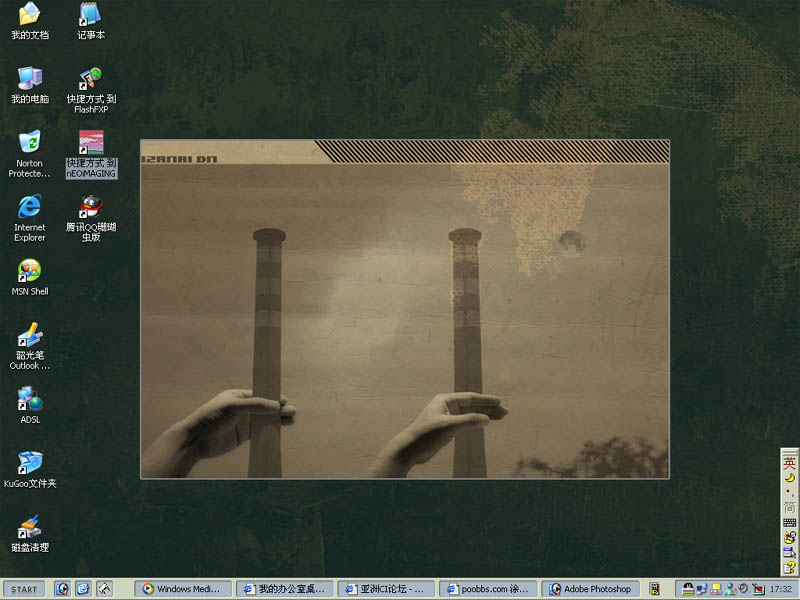Select the 我的电脑 desktop icon
The width and height of the screenshot is (800, 600).
(30, 79)
